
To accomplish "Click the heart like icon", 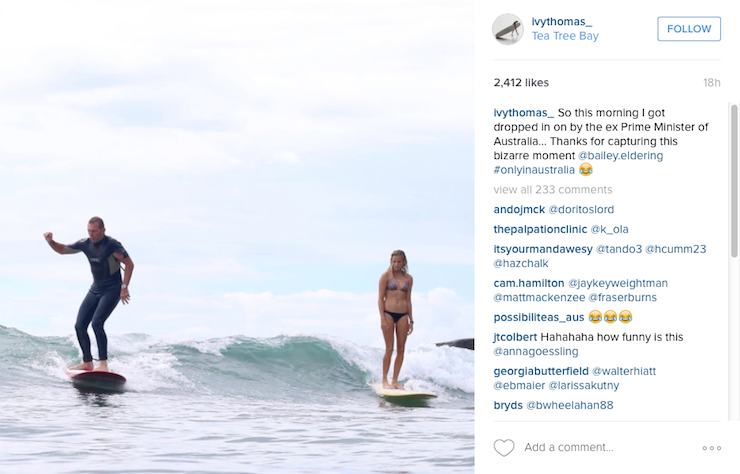I will [x=504, y=447].
